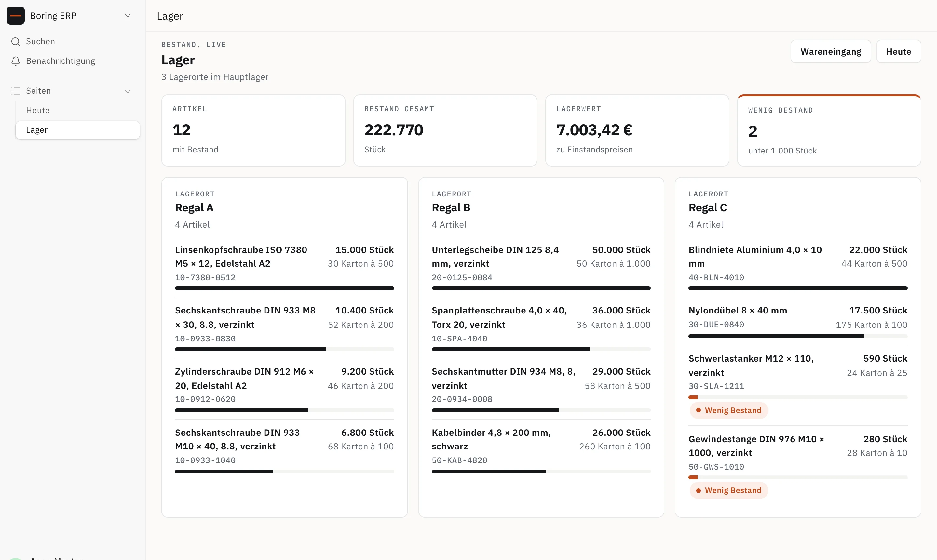Click article number 10-7380-0512
Screen dimensions: 937x560
click(205, 277)
